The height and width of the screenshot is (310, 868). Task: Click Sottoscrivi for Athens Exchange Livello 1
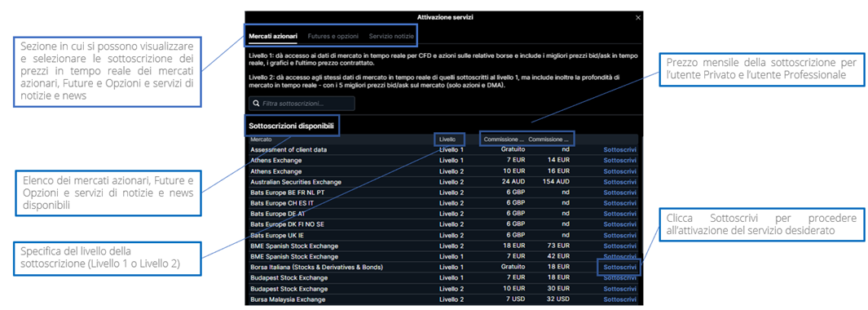click(620, 160)
